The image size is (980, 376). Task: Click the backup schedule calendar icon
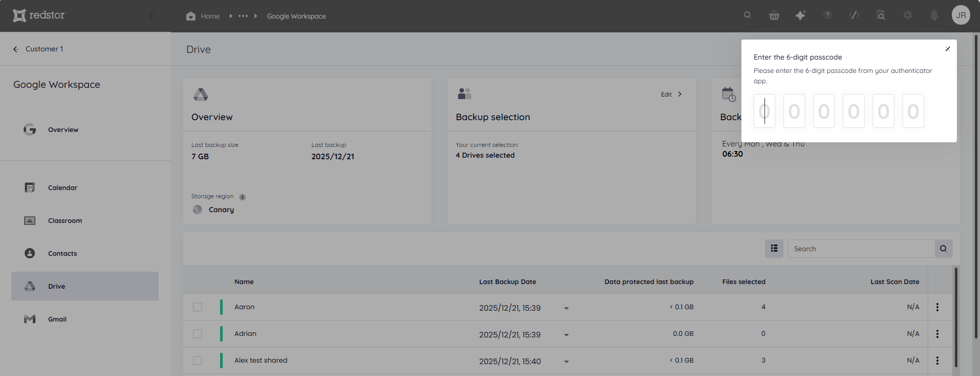pos(729,94)
